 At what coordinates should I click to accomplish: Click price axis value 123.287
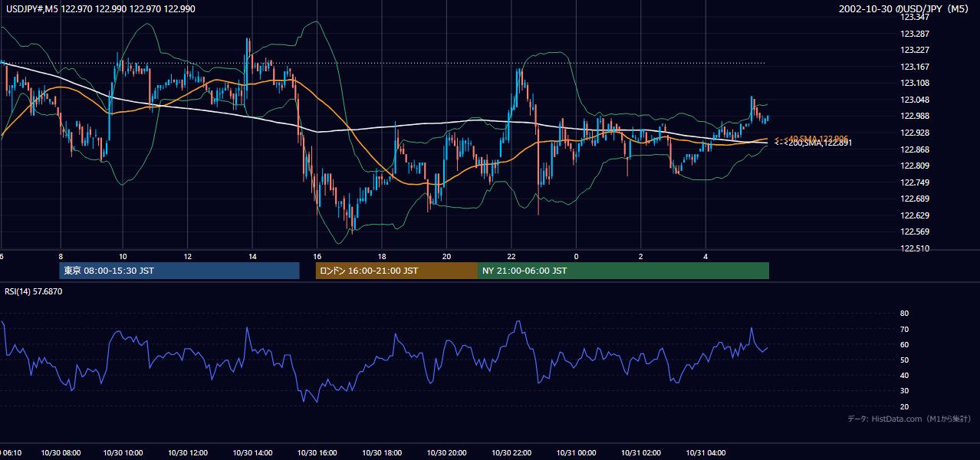point(915,34)
